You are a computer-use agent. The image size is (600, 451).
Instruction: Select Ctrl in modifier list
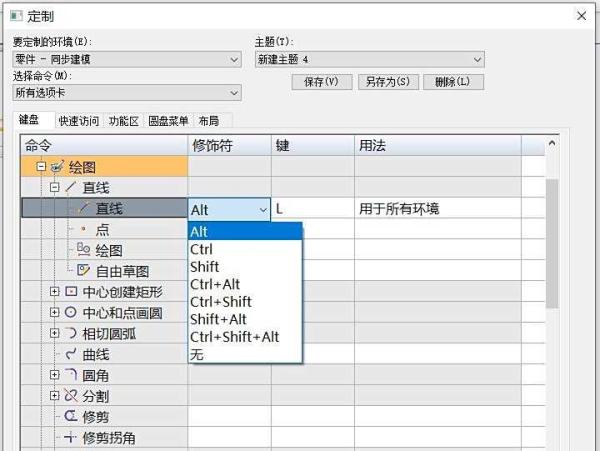click(245, 249)
